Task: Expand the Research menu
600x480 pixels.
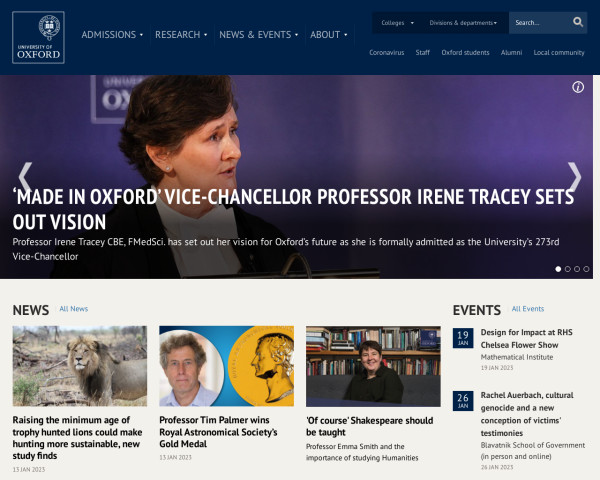Action: [x=181, y=35]
